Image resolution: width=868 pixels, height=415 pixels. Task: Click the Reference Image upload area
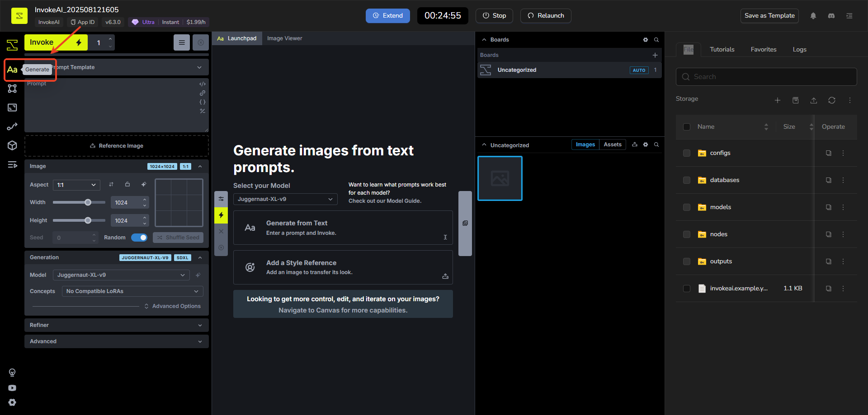(117, 146)
